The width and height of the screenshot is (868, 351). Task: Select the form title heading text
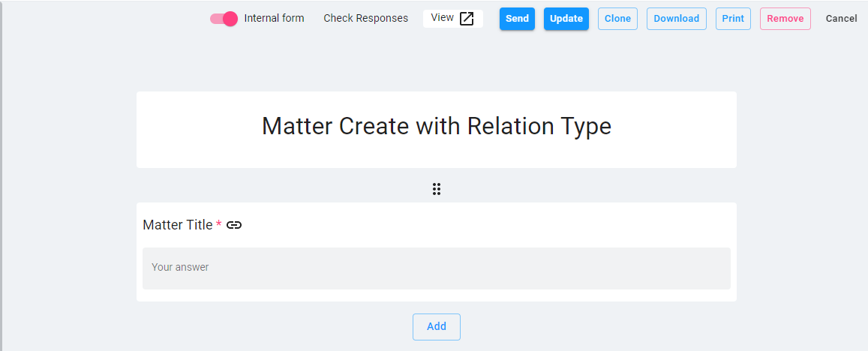[x=437, y=126]
